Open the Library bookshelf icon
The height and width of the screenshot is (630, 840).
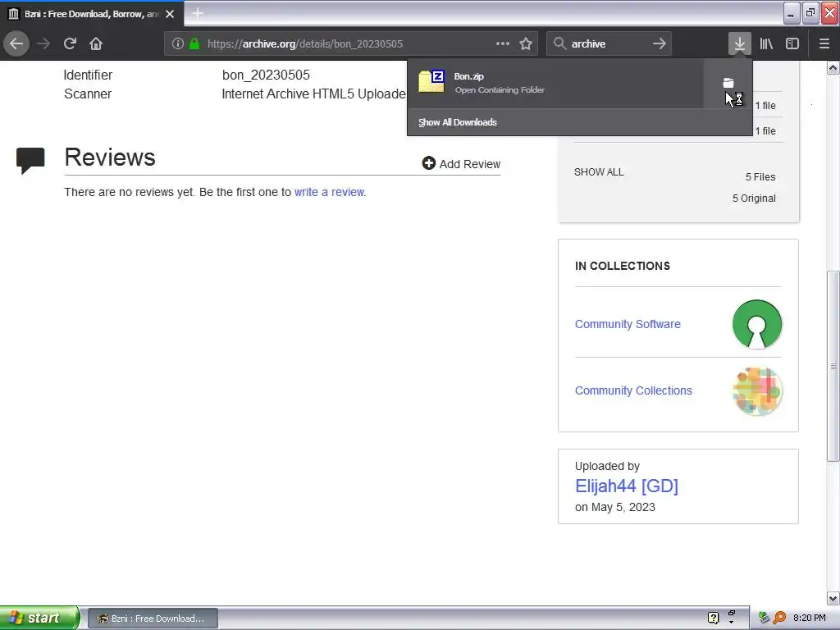[x=766, y=43]
